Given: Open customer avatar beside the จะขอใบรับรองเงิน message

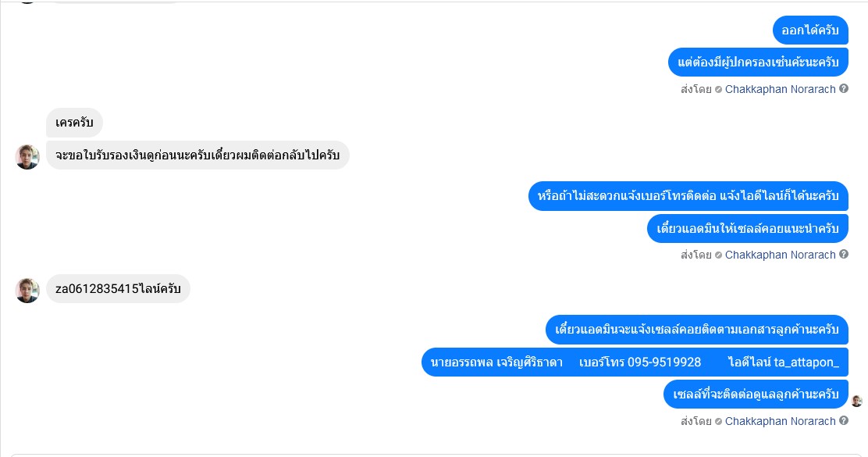Looking at the screenshot, I should [27, 156].
